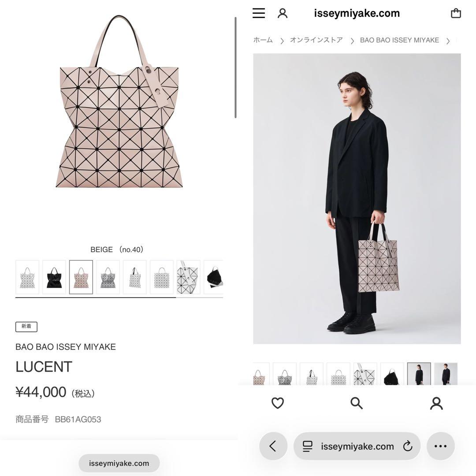The image size is (476, 476).
Task: Open the shopping bag icon
Action: point(456,13)
